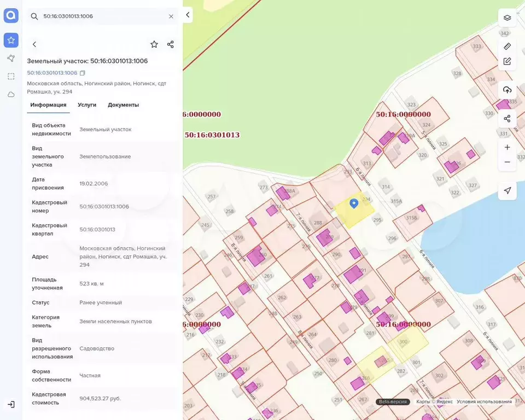Open the map layers button
The height and width of the screenshot is (420, 525).
pos(507,17)
